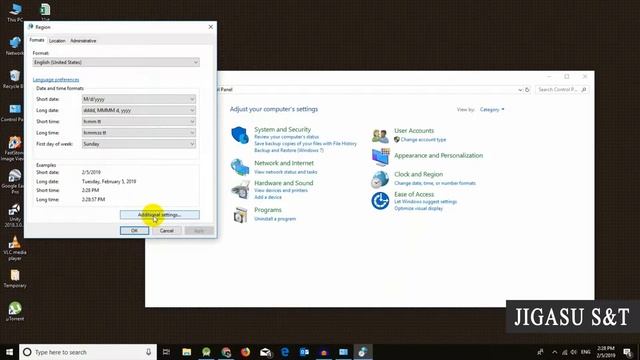Click OK in the Region dialog

(134, 231)
